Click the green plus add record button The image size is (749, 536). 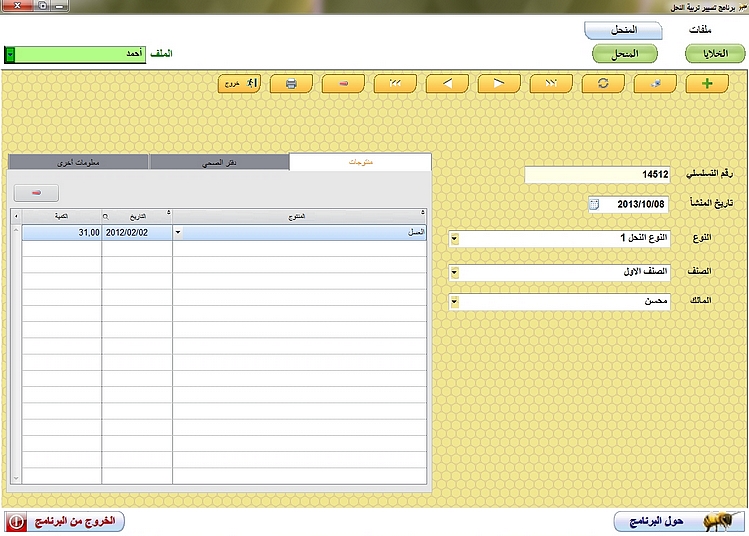pos(707,84)
